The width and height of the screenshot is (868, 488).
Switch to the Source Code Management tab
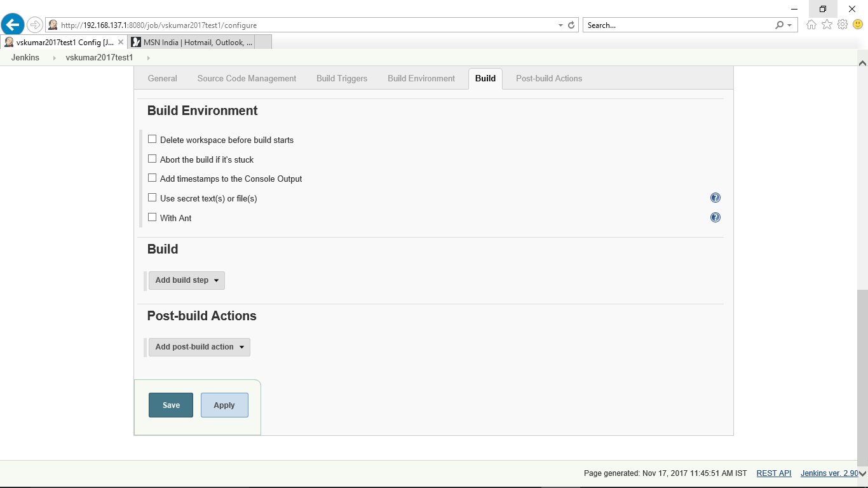pyautogui.click(x=247, y=78)
